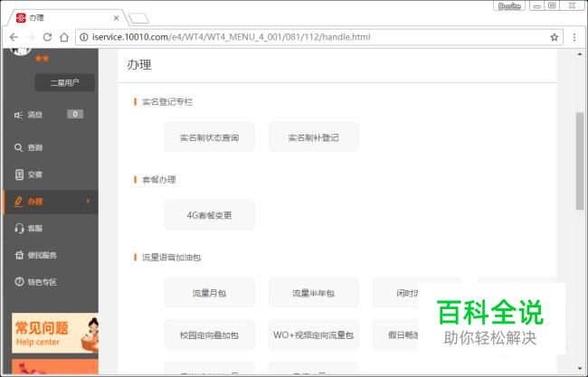Click the 套餐办理 section heading
Image resolution: width=588 pixels, height=377 pixels.
pos(159,180)
